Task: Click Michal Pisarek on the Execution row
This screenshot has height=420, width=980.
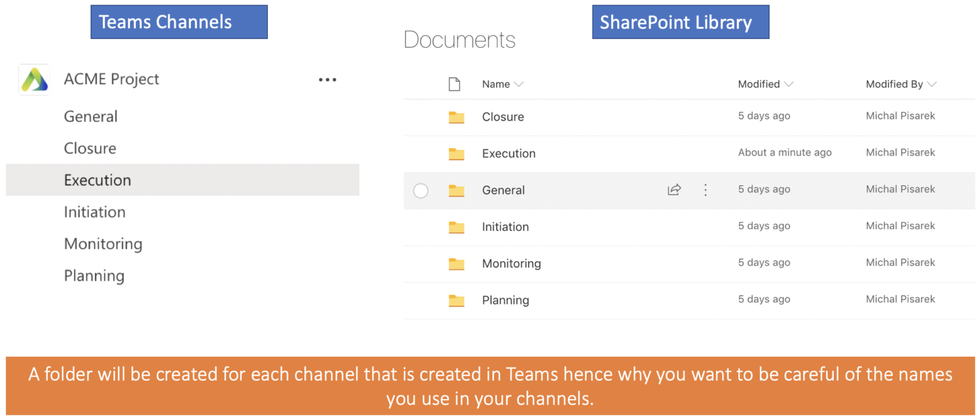Action: 901,152
